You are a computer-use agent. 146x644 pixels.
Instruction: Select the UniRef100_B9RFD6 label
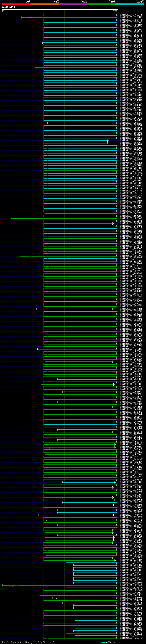(x=131, y=42)
